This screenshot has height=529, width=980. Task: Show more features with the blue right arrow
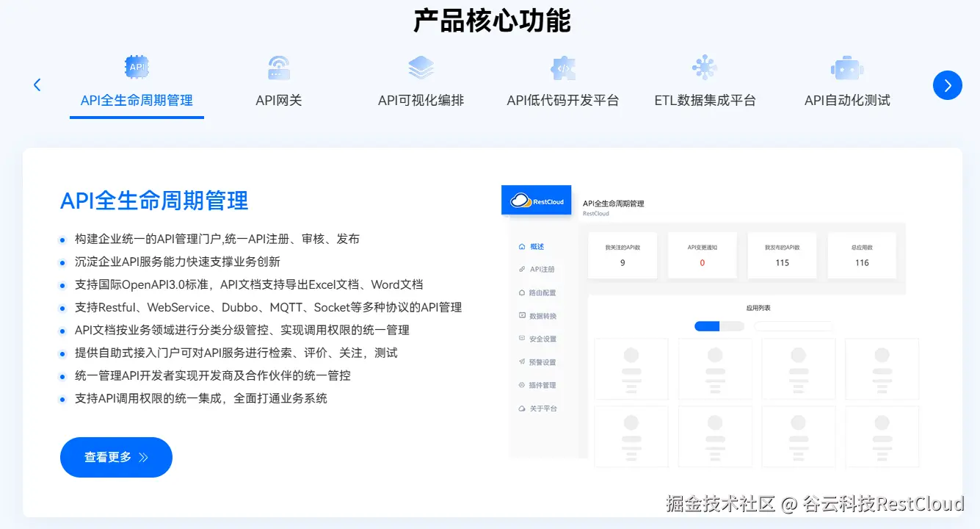point(948,85)
